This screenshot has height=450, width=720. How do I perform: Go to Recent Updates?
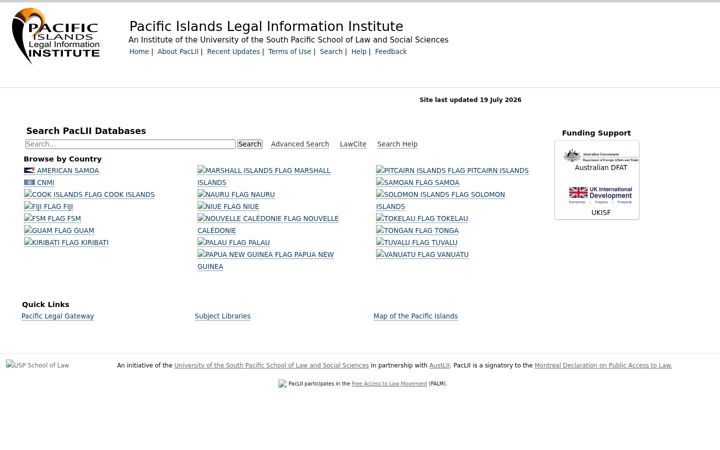pos(233,51)
